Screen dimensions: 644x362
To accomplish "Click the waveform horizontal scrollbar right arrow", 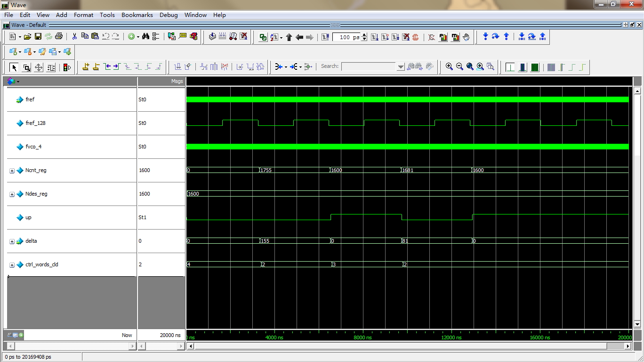I will [628, 346].
